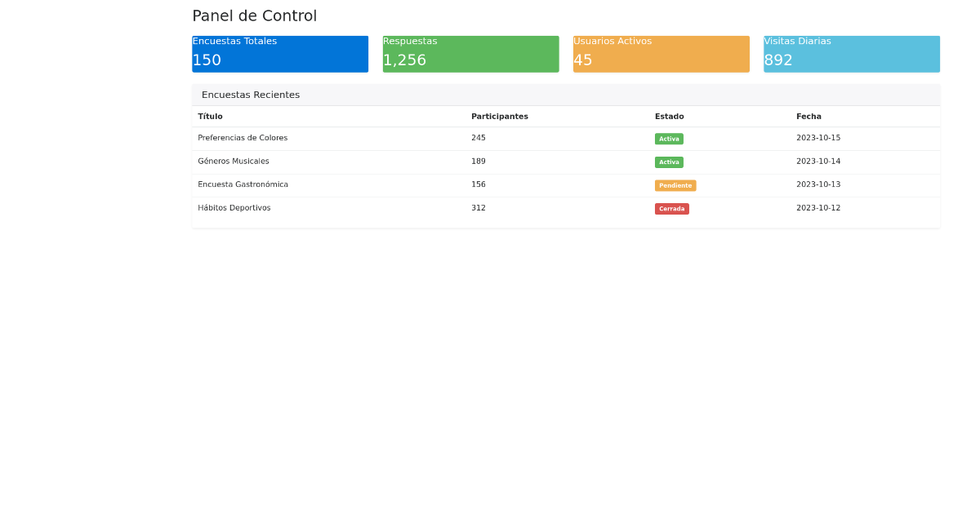Screen dimensions: 980x514
Task: Click the Activa badge for Géneros Musicales
Action: [669, 162]
